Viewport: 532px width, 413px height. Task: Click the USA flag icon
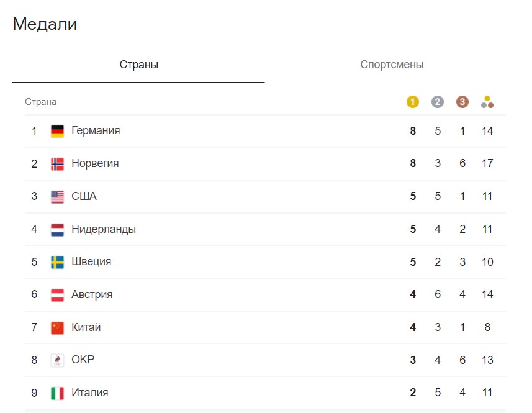(x=57, y=197)
